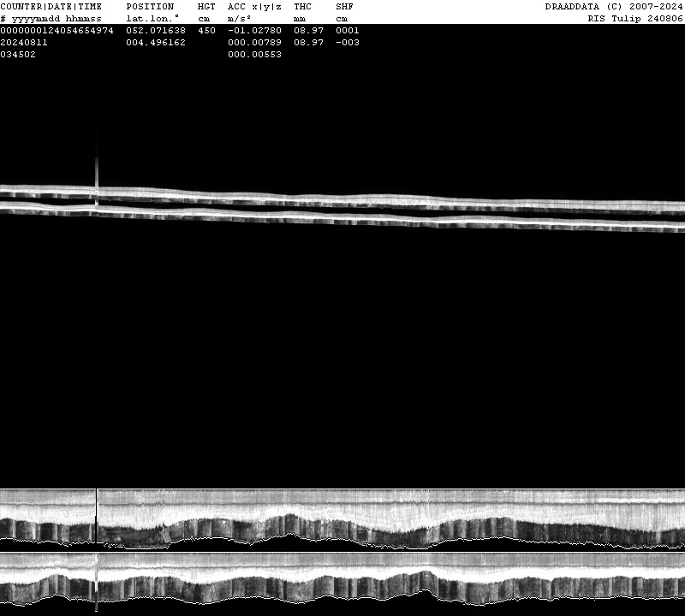Select the HGT column header
The width and height of the screenshot is (685, 616).
(x=206, y=6)
